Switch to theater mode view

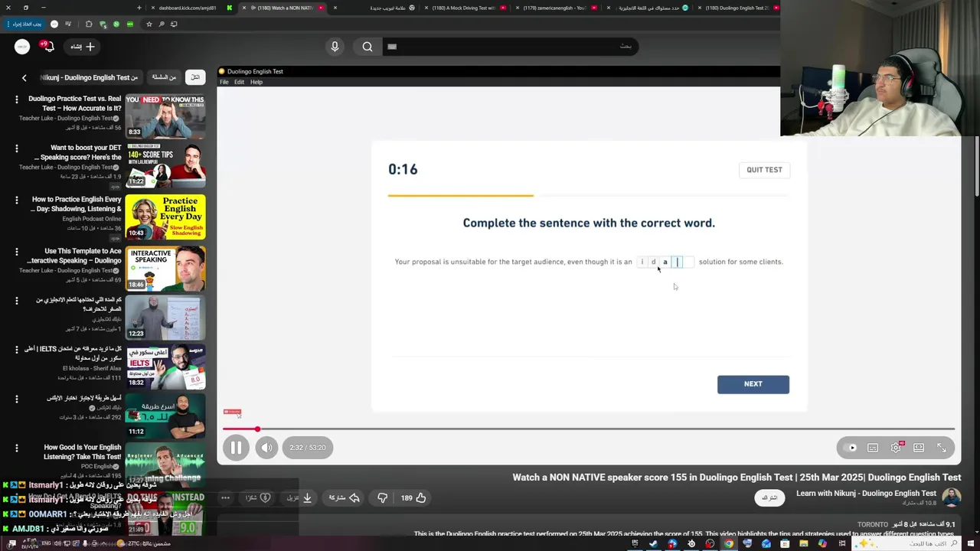(919, 448)
